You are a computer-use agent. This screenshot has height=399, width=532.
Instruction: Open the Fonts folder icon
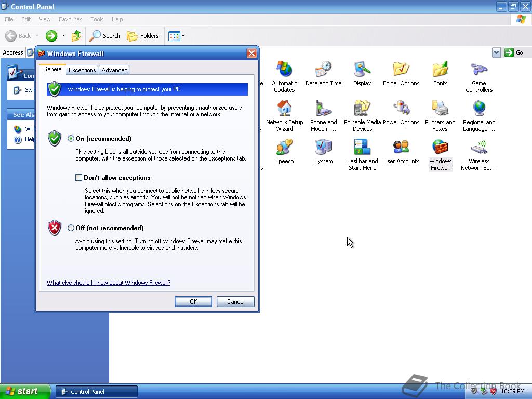click(x=440, y=73)
